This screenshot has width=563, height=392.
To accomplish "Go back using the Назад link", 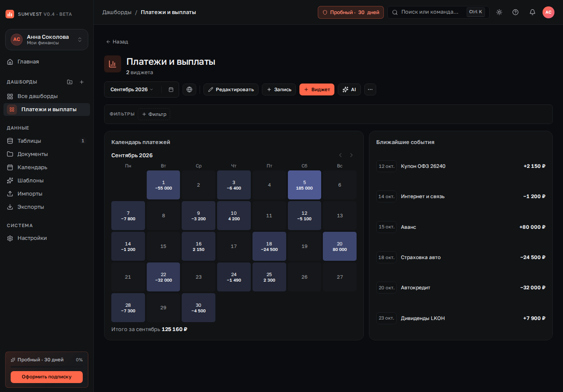I will 117,42.
